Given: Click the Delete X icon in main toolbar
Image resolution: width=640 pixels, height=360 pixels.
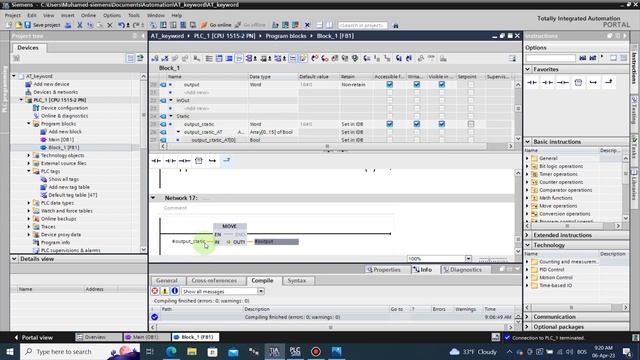Looking at the screenshot, I should point(110,25).
